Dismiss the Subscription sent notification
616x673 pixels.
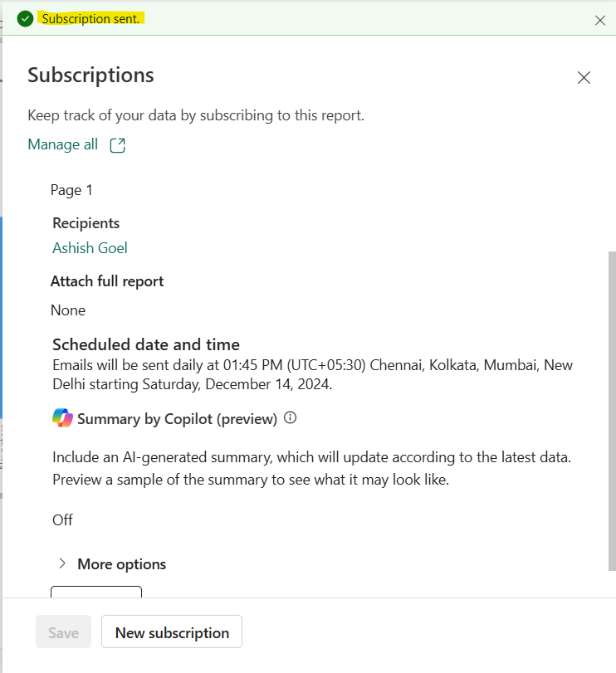(x=600, y=20)
